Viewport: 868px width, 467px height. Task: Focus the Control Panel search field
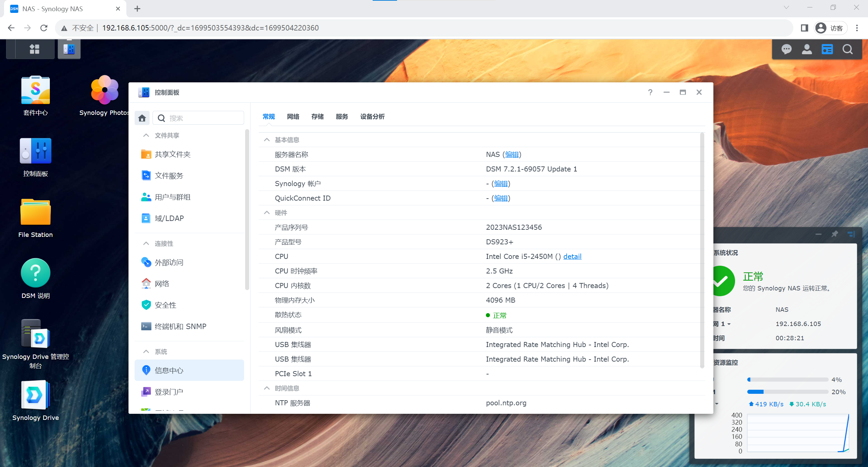click(x=198, y=118)
